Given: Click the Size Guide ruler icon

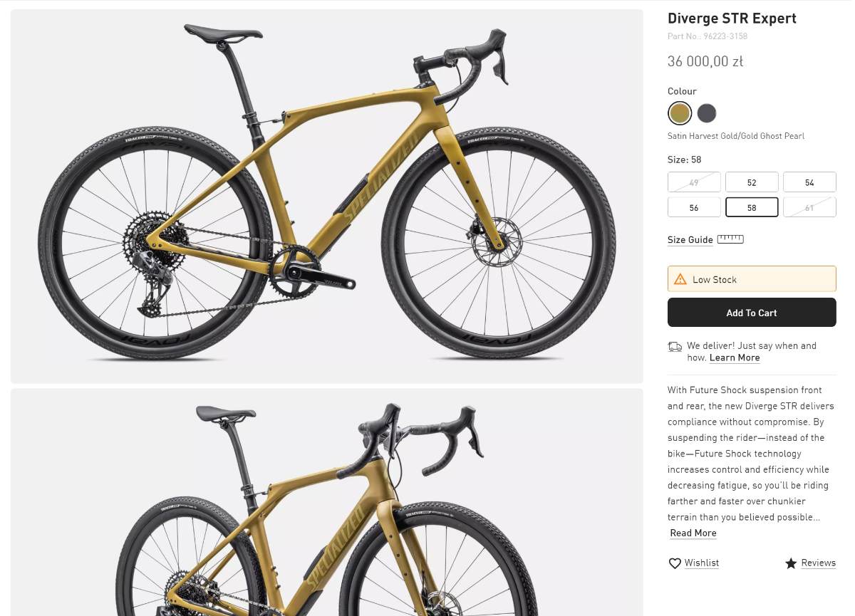Looking at the screenshot, I should pos(730,239).
